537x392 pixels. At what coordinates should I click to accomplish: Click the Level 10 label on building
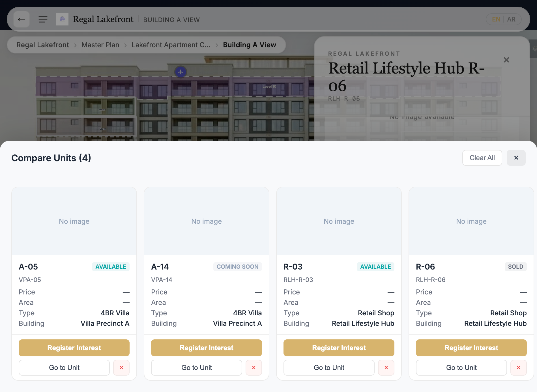[x=269, y=87]
